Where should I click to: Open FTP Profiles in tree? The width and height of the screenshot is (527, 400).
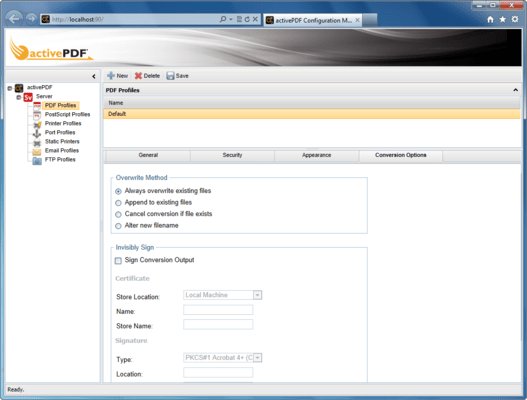(x=60, y=160)
